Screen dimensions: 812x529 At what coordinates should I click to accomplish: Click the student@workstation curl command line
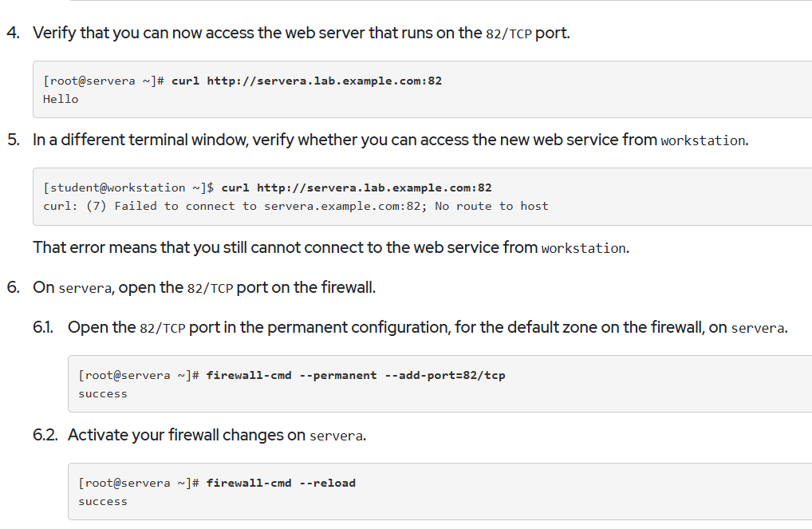267,188
